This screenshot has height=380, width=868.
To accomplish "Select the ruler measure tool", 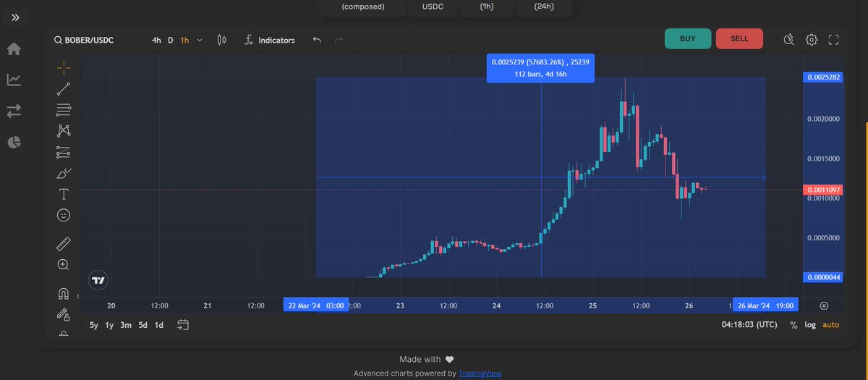I will pyautogui.click(x=64, y=245).
